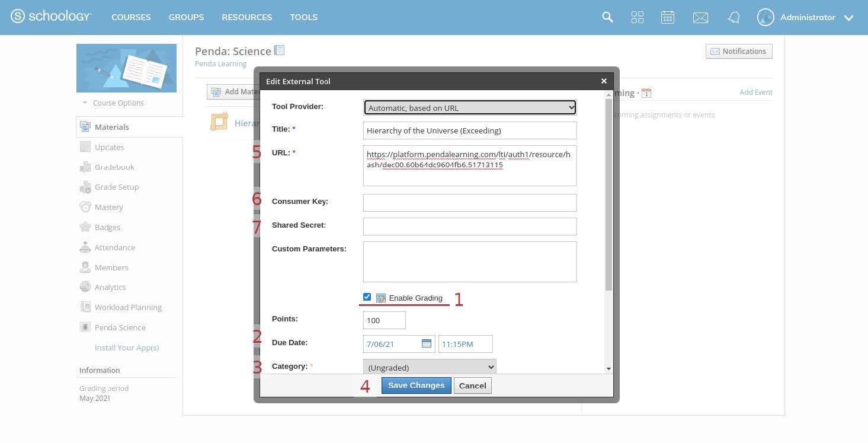This screenshot has height=443, width=868.
Task: Open the Analytics section
Action: [109, 287]
